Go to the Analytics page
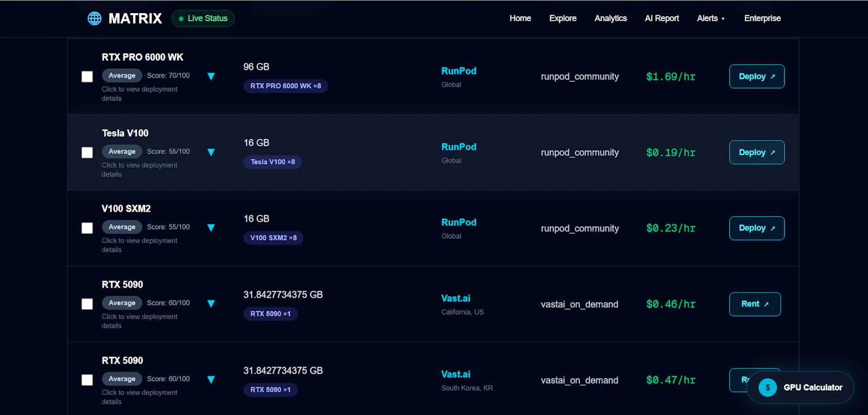Screen dimensions: 868x415 pos(610,18)
